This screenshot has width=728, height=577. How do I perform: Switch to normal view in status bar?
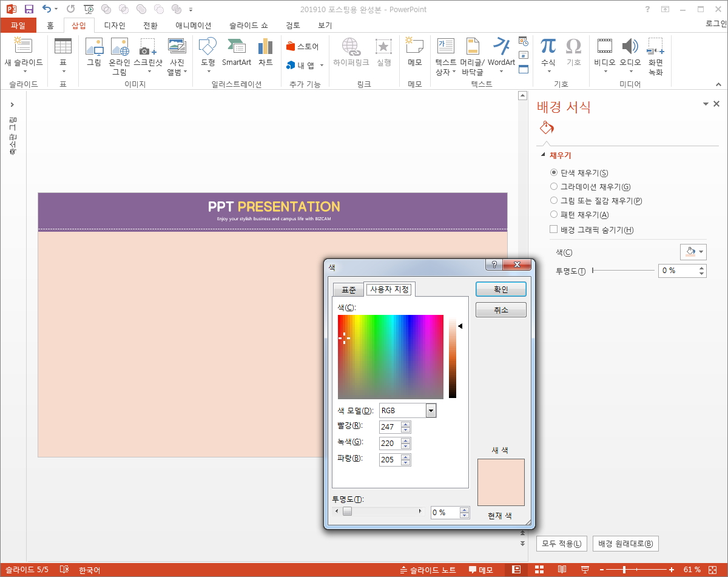point(516,570)
